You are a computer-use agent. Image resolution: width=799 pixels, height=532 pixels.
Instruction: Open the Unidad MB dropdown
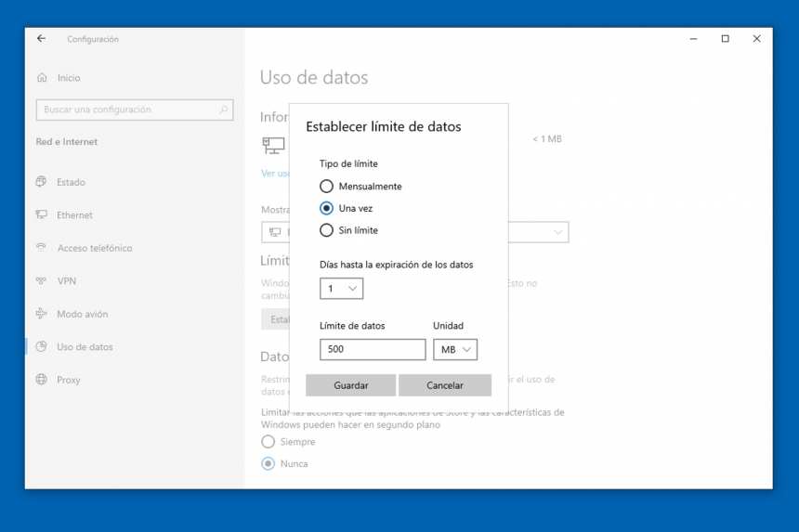pyautogui.click(x=455, y=349)
